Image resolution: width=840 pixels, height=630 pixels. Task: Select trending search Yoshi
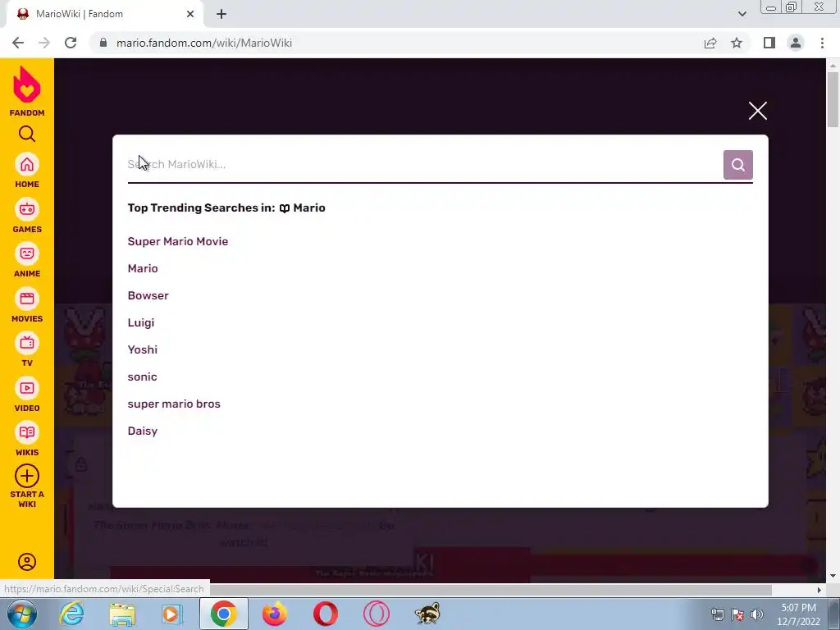point(143,349)
